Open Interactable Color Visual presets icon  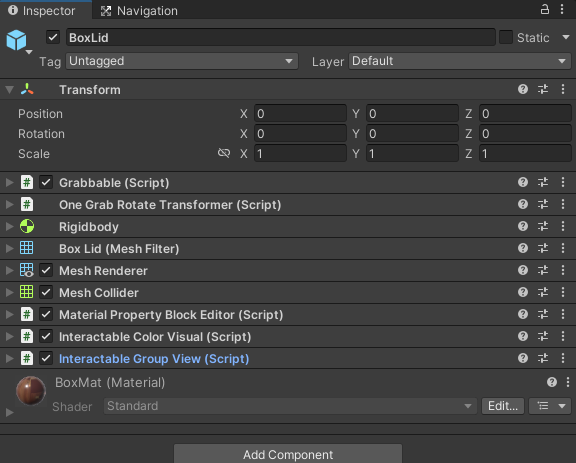543,337
